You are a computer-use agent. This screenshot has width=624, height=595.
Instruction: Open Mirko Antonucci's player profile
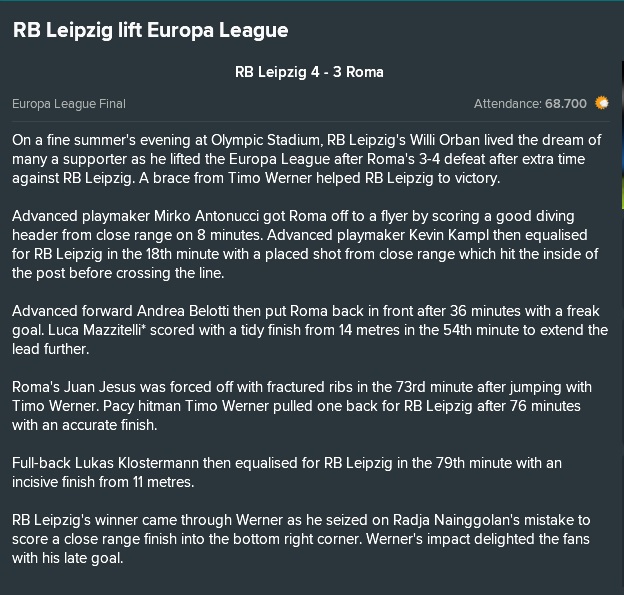pyautogui.click(x=219, y=216)
